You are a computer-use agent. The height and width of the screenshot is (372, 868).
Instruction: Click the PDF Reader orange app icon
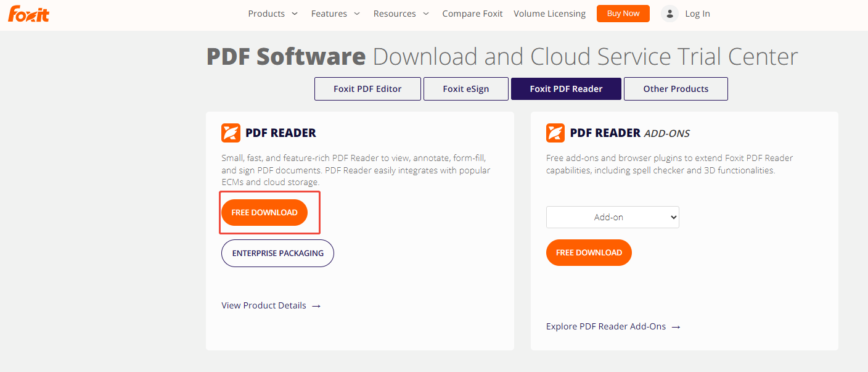pyautogui.click(x=231, y=133)
